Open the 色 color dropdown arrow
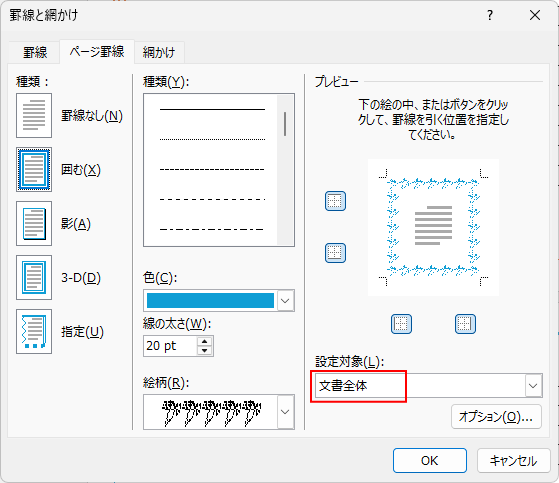The width and height of the screenshot is (559, 483). point(285,300)
